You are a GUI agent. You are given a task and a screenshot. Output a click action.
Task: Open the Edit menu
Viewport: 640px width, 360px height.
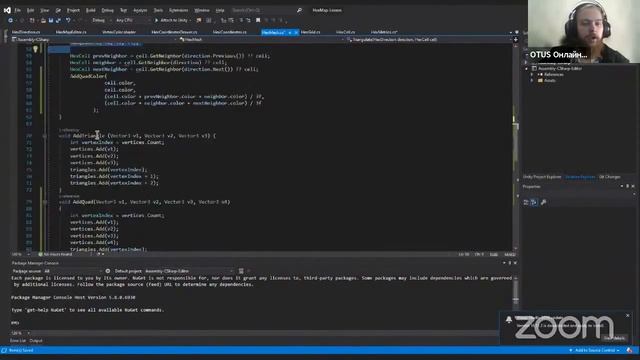[31, 10]
